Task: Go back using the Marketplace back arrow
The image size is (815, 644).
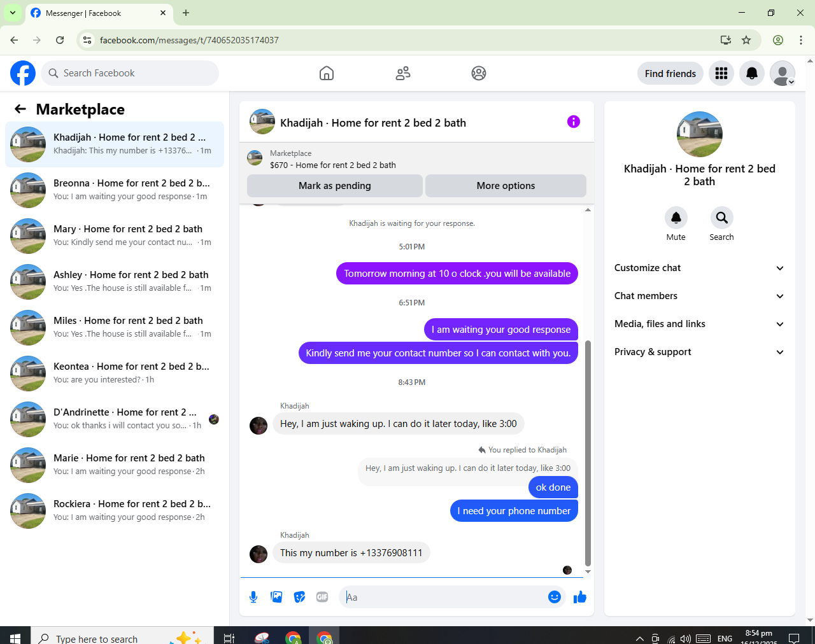Action: point(20,109)
